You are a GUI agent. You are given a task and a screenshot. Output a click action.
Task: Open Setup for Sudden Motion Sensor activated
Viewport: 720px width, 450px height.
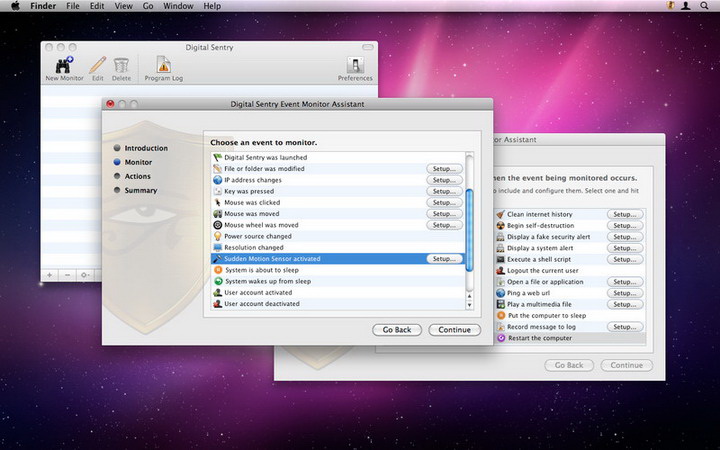[444, 259]
